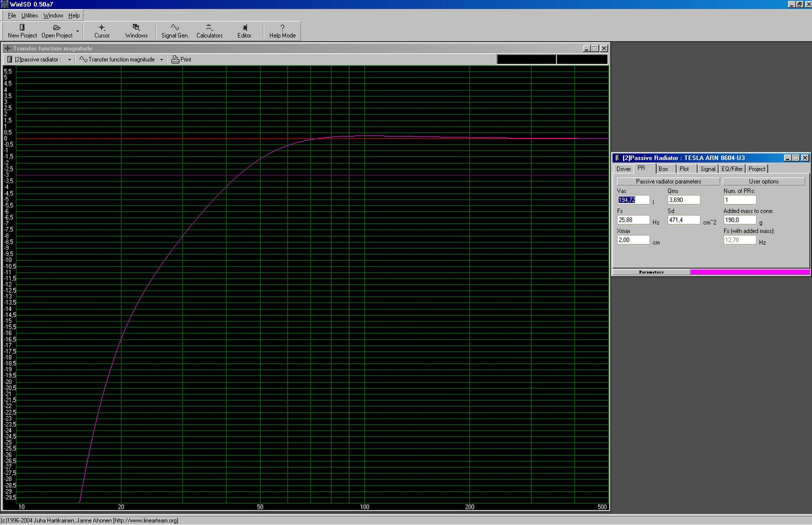Switch to the Project tab
The width and height of the screenshot is (812, 525).
pyautogui.click(x=757, y=169)
